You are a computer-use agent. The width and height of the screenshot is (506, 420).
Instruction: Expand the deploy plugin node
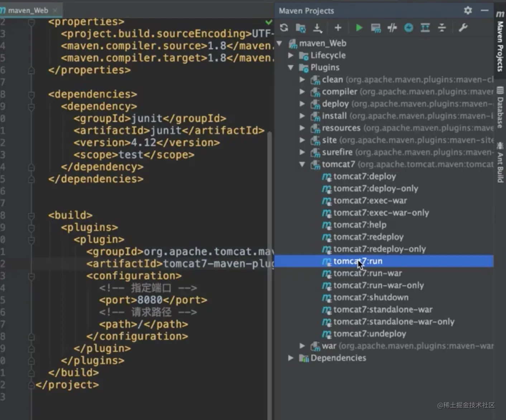tap(302, 104)
